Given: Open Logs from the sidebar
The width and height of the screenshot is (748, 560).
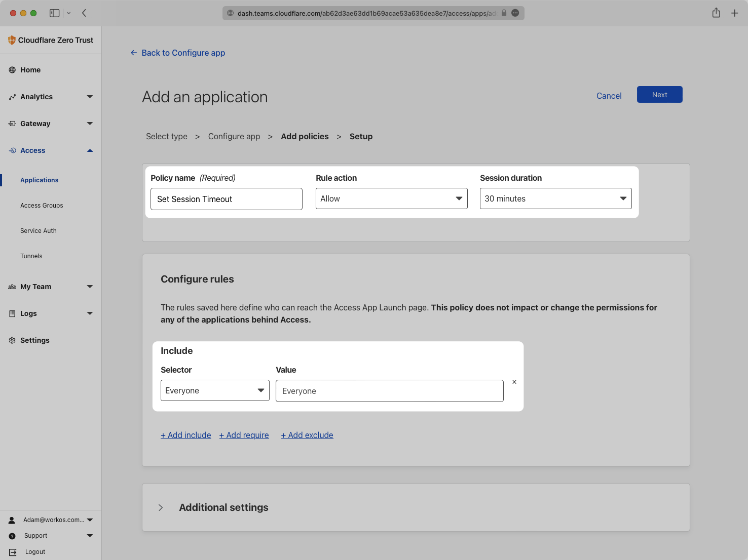Looking at the screenshot, I should coord(13,313).
